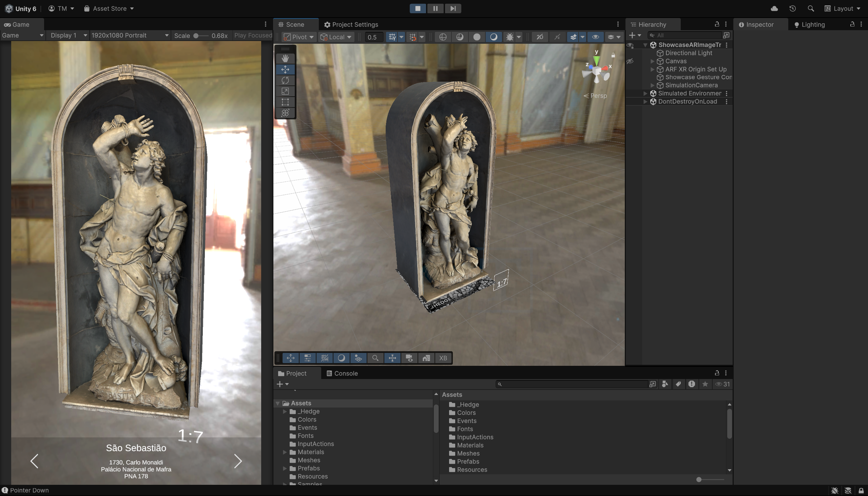This screenshot has height=496, width=868.
Task: Pause play mode
Action: coord(435,8)
